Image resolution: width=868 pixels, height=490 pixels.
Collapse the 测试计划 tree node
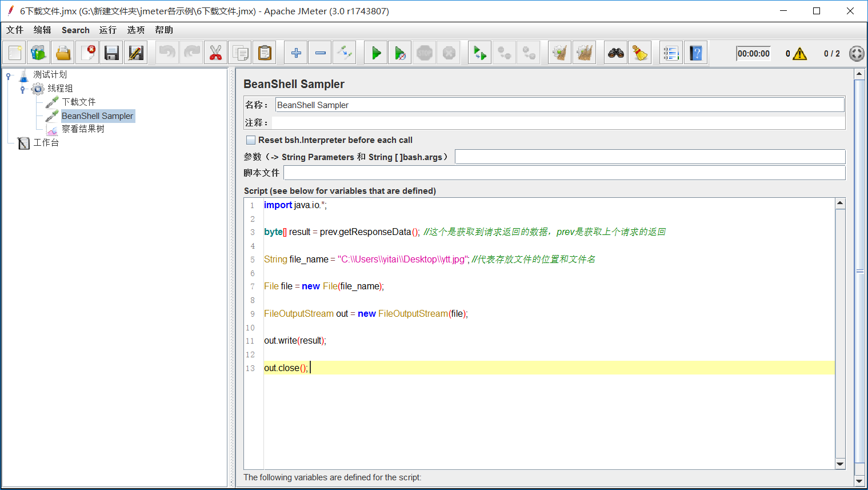click(9, 75)
